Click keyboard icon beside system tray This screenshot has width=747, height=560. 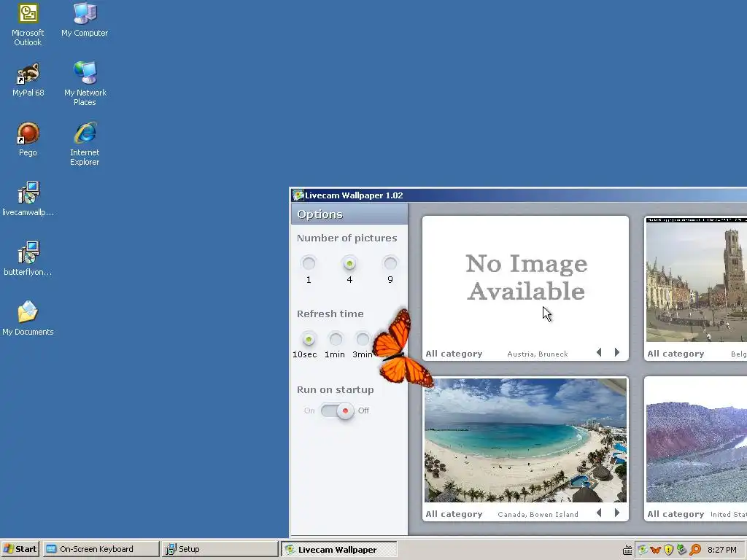[x=627, y=550]
